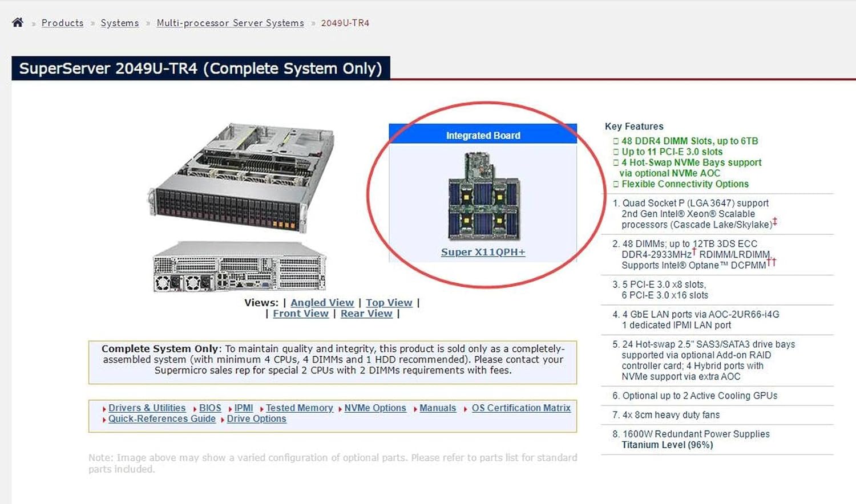Click red arrow bullet before IPMI
The width and height of the screenshot is (856, 504).
click(230, 409)
